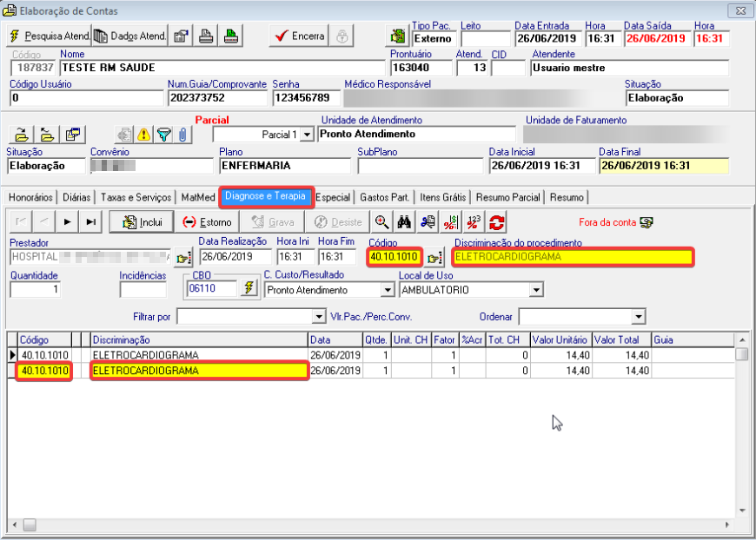
Task: Click the Nome field TESTE RM SAUDE
Action: pyautogui.click(x=222, y=68)
